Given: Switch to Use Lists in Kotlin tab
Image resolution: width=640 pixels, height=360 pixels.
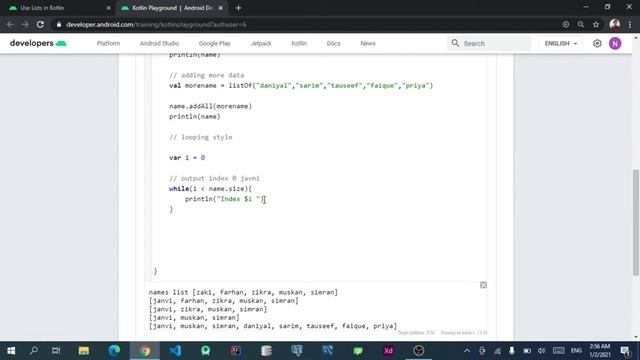Looking at the screenshot, I should [x=60, y=8].
